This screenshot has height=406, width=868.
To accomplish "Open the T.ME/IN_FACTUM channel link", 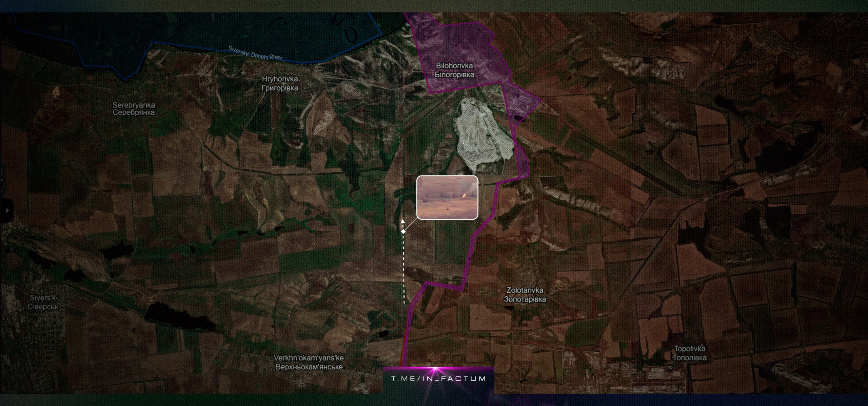I will pyautogui.click(x=439, y=379).
